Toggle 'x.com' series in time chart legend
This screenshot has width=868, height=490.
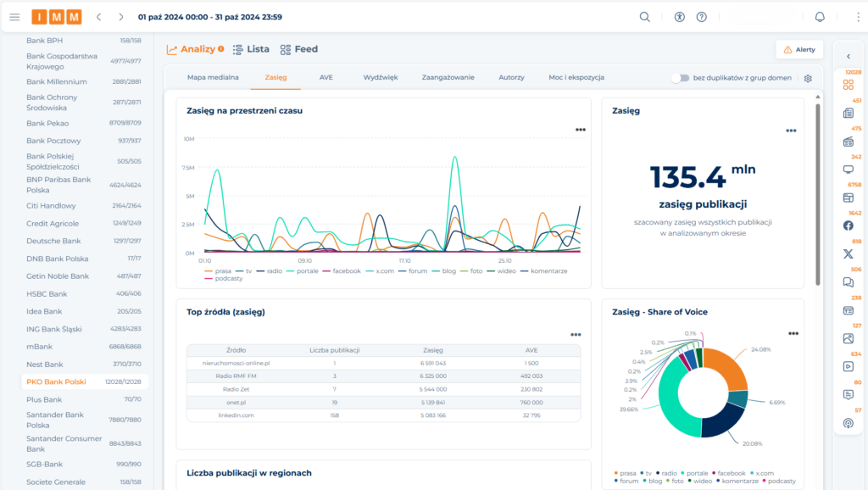click(381, 271)
